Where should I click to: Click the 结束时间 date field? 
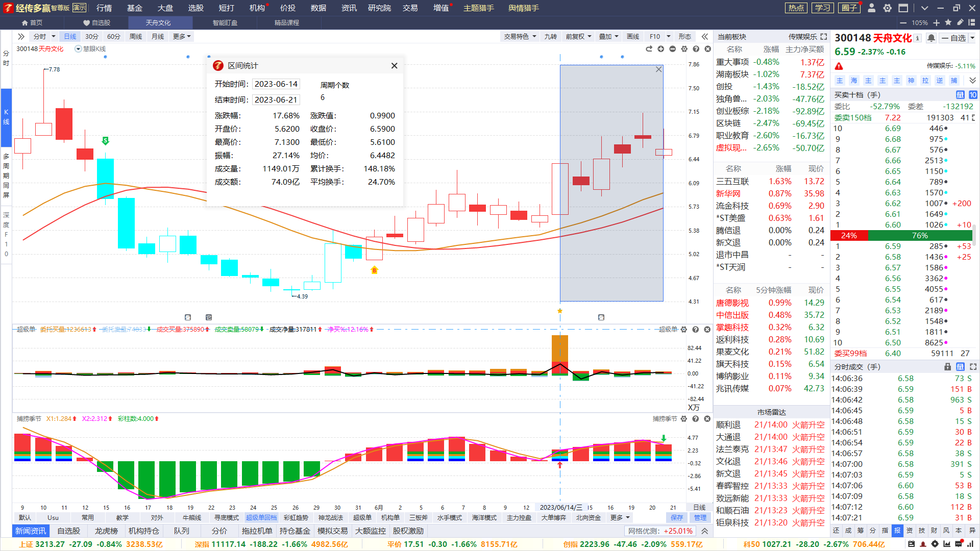tap(276, 100)
